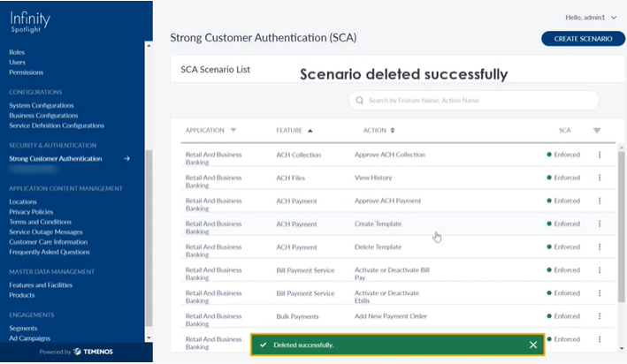Go to Privacy Policies in sidebar
The image size is (627, 364).
(x=31, y=212)
